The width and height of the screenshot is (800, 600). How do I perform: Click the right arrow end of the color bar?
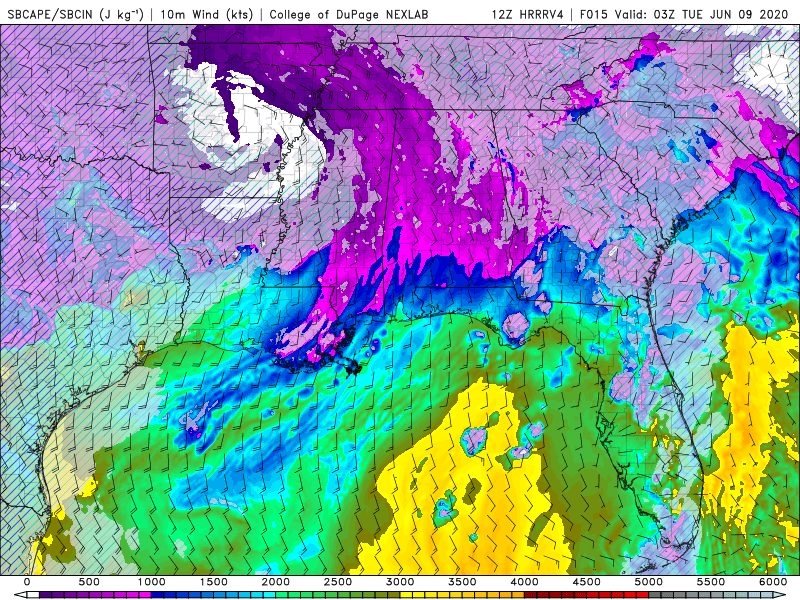(x=780, y=595)
